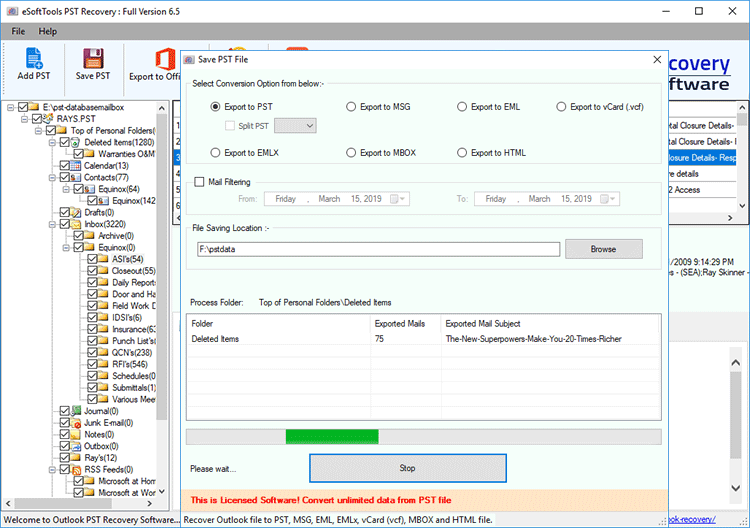Click the To date calendar picker icon
Image resolution: width=750 pixels, height=528 pixels.
[605, 199]
